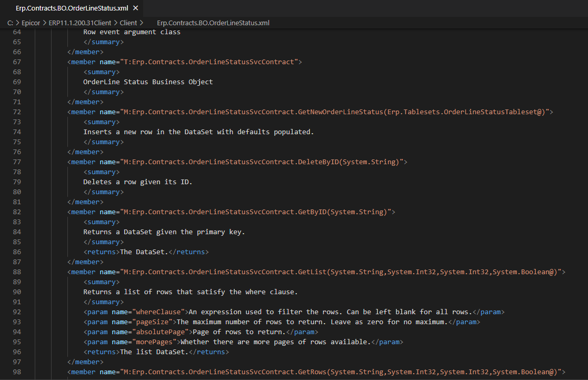
Task: Click 'The maximum number of rows to return' text
Action: tap(249, 322)
